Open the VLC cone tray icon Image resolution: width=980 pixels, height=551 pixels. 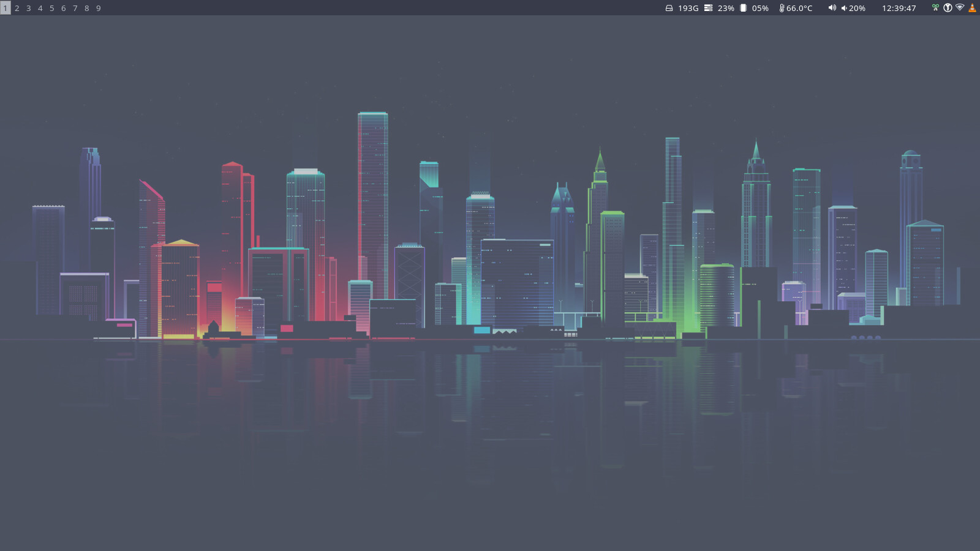[x=972, y=8]
